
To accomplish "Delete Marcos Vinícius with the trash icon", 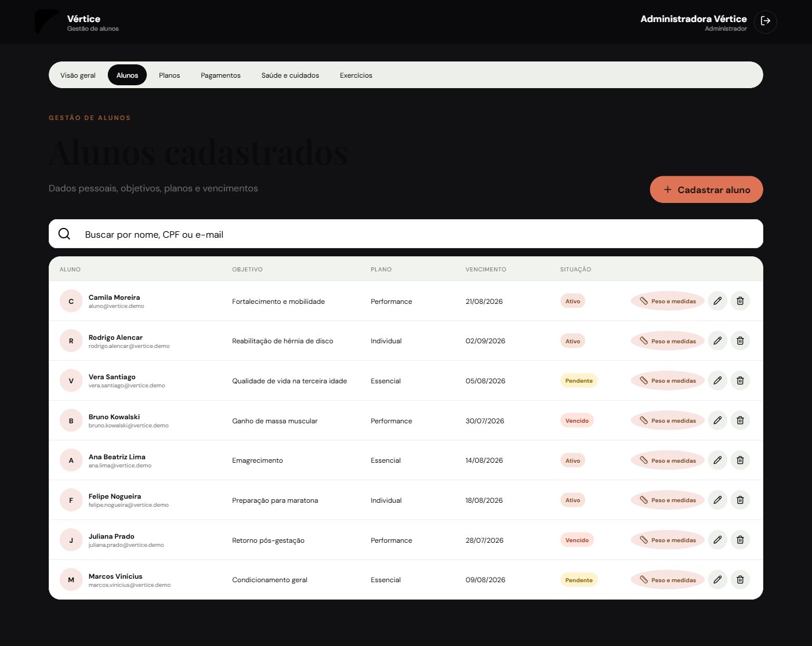I will [740, 579].
